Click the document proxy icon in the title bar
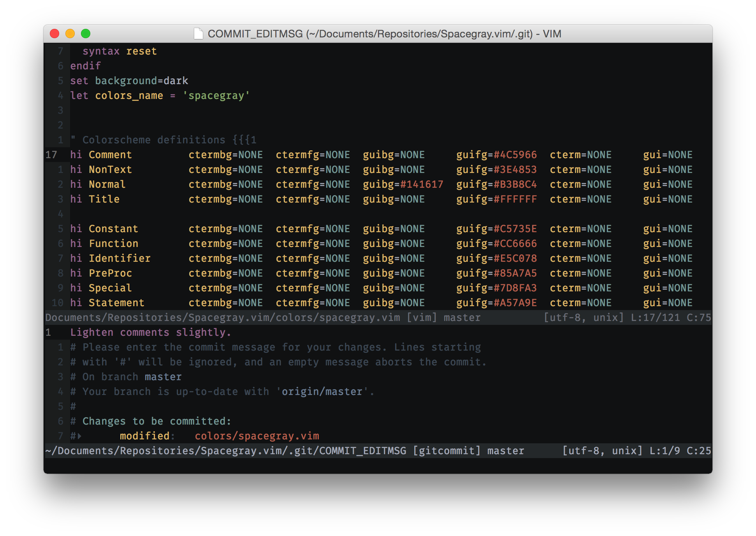756x536 pixels. 199,34
